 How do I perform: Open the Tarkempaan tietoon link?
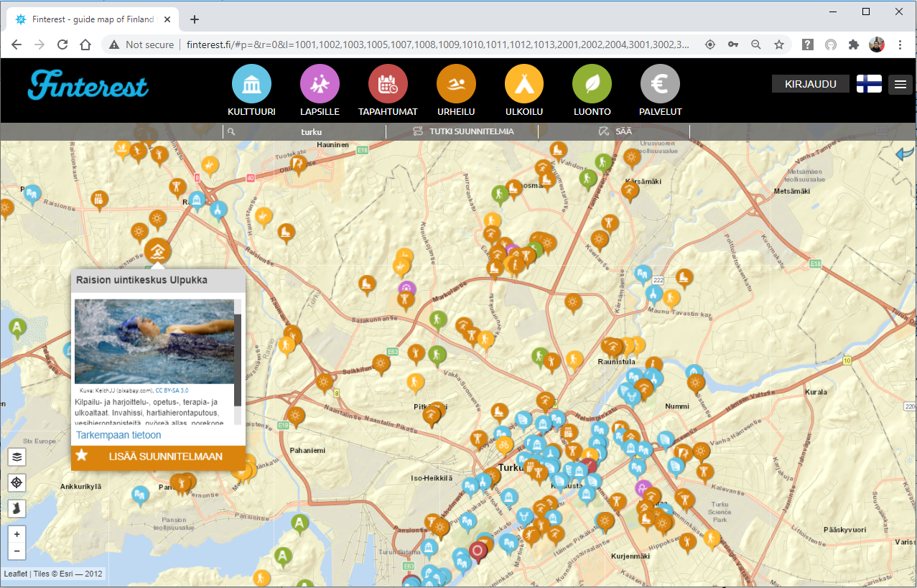pyautogui.click(x=118, y=435)
